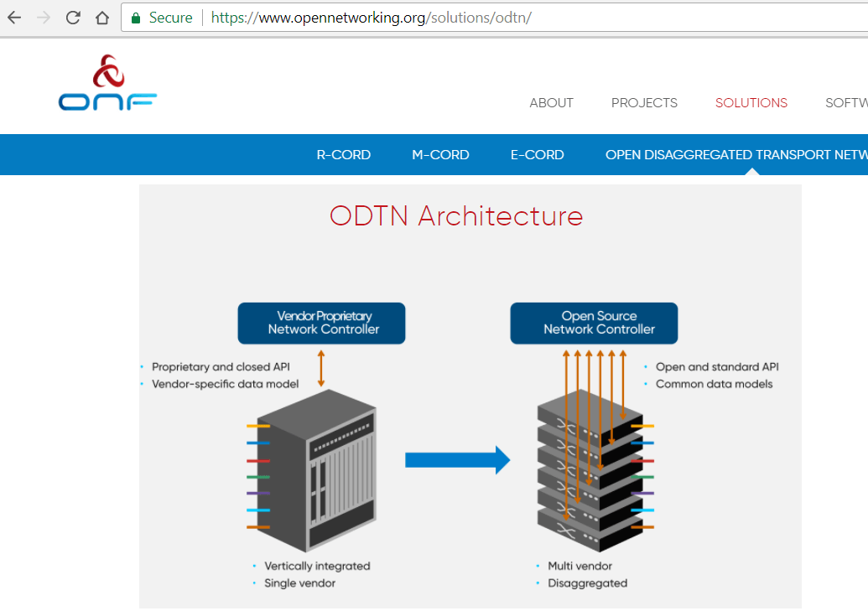
Task: Open the PROJECTS menu
Action: coord(644,103)
